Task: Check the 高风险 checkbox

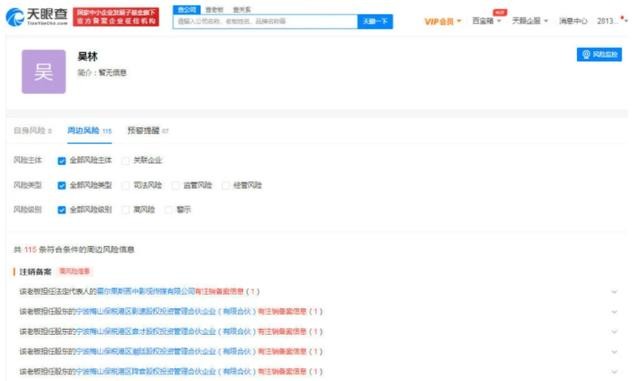Action: coord(126,210)
